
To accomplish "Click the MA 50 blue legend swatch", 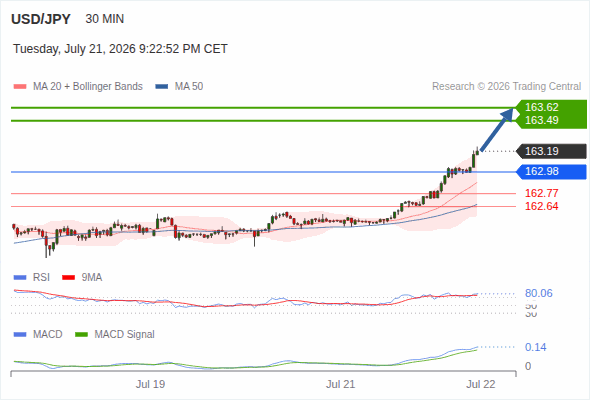I will (x=162, y=87).
